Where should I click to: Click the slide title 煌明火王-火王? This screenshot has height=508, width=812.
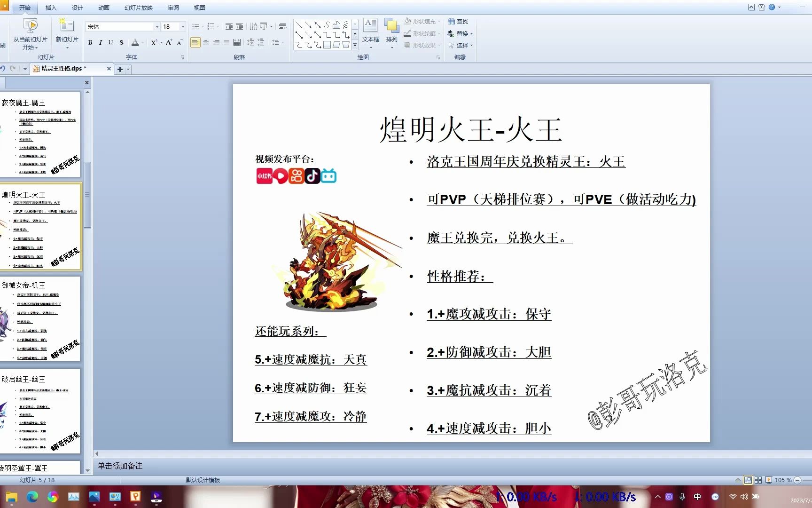point(471,129)
